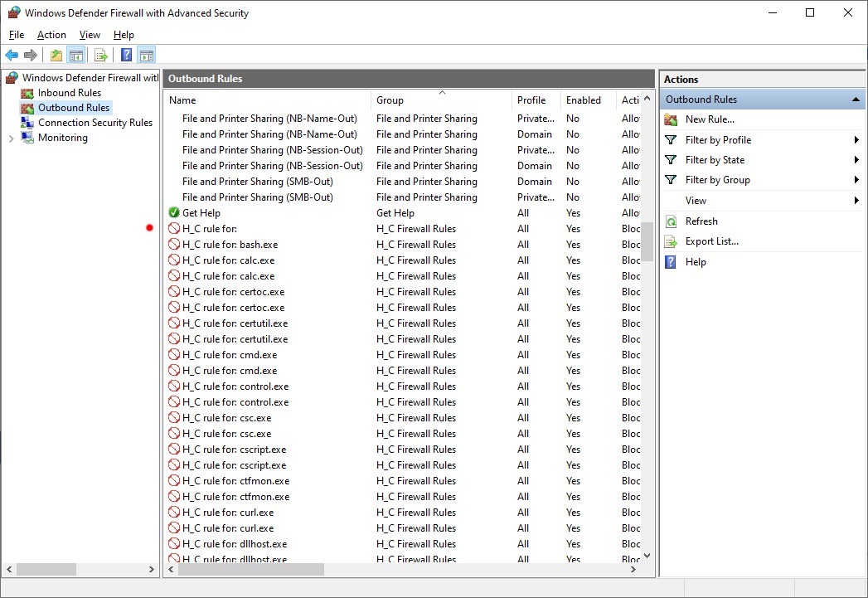Toggle the Show/Hide Action Pane toolbar button
The height and width of the screenshot is (598, 868).
click(x=147, y=56)
